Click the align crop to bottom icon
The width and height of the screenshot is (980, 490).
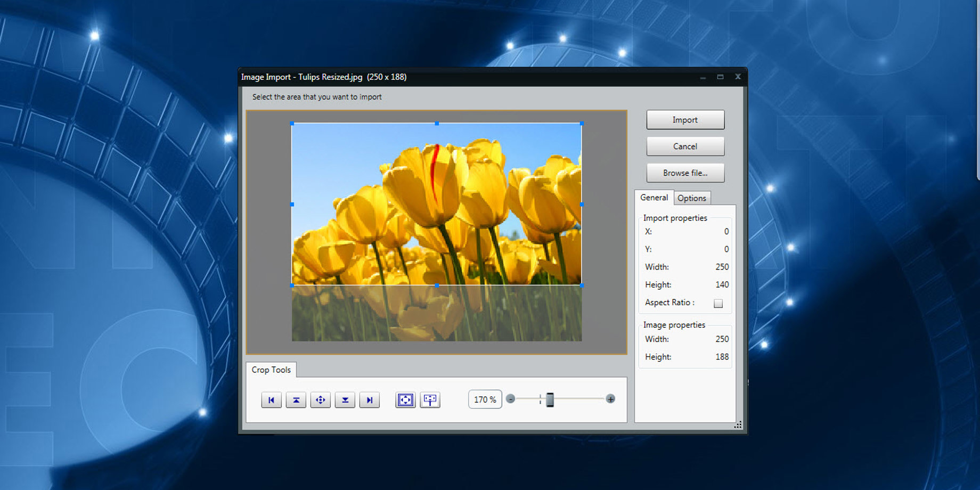(x=345, y=400)
